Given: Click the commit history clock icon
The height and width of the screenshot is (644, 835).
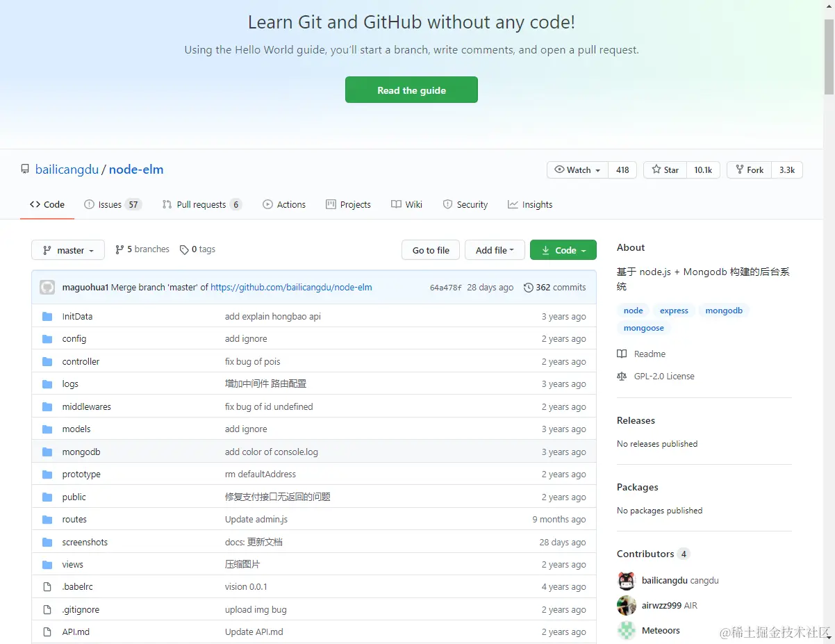Looking at the screenshot, I should click(x=528, y=288).
